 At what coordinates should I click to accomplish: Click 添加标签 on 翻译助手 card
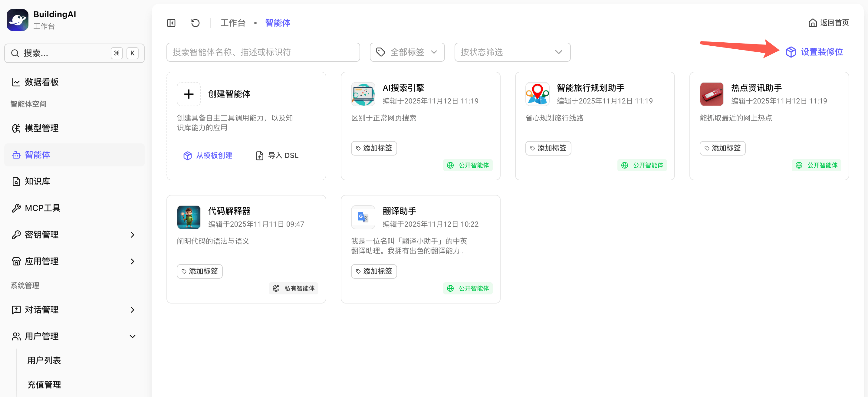click(x=374, y=271)
